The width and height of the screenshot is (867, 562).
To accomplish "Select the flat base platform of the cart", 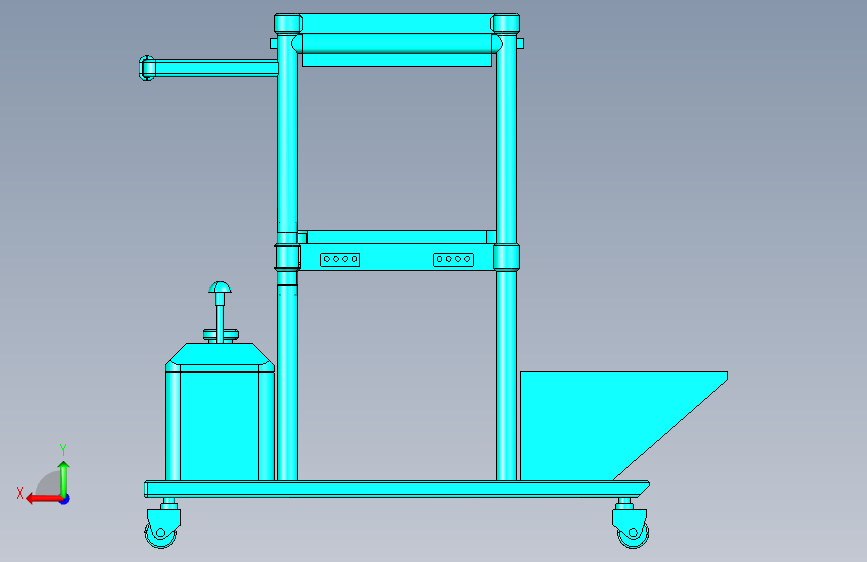I will 396,489.
